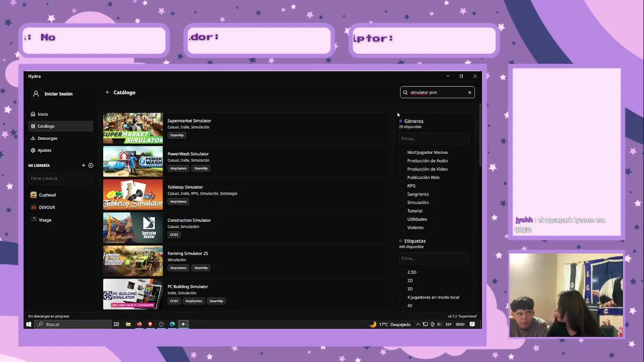Click DODI tag under Construction Simulator

coord(174,235)
